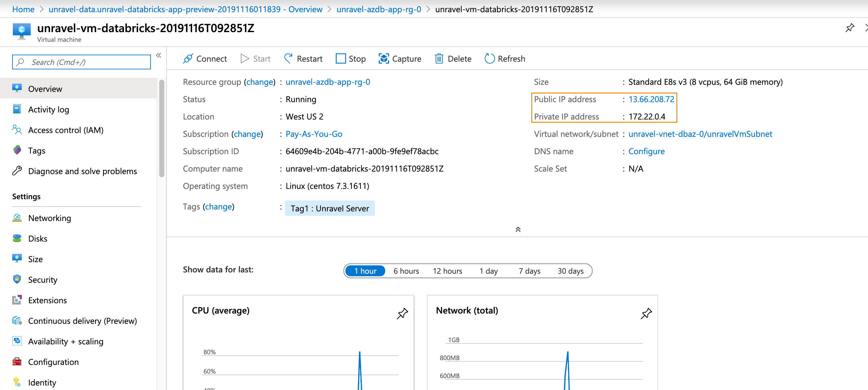Click the Search (Cmd+/) input field
This screenshot has height=390, width=868.
pos(82,62)
